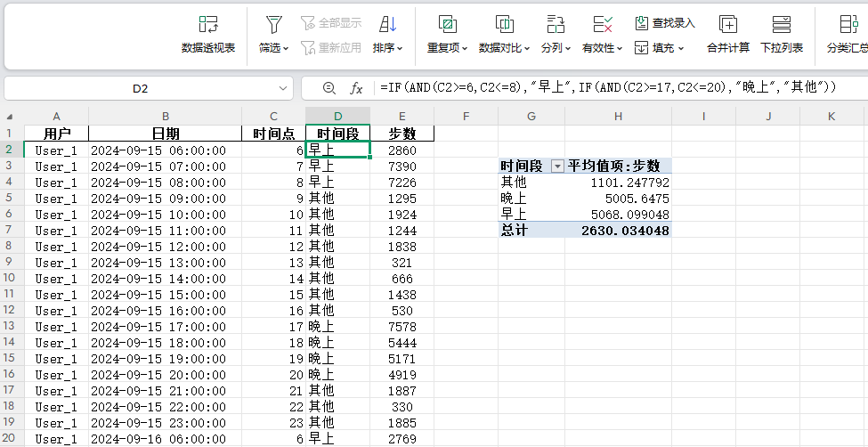Select User_1 cell in row 10

coord(56,279)
